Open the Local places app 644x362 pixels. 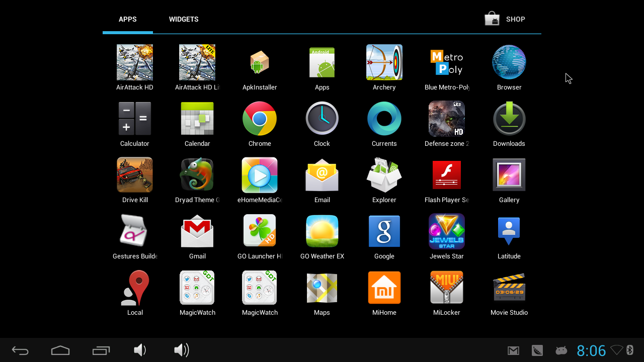tap(135, 288)
